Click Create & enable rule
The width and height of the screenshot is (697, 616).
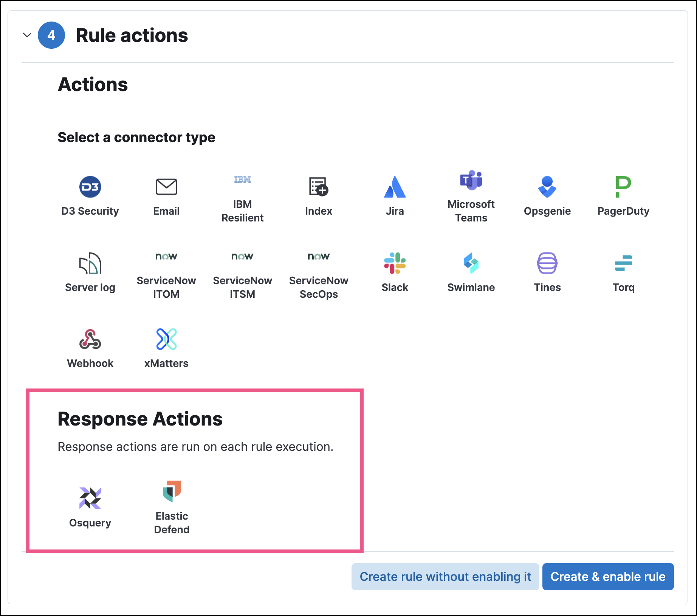pos(608,576)
